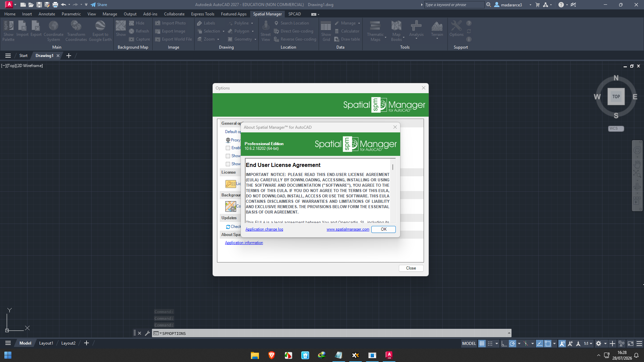Expand the Manage dropdown in Data panel

tap(359, 23)
